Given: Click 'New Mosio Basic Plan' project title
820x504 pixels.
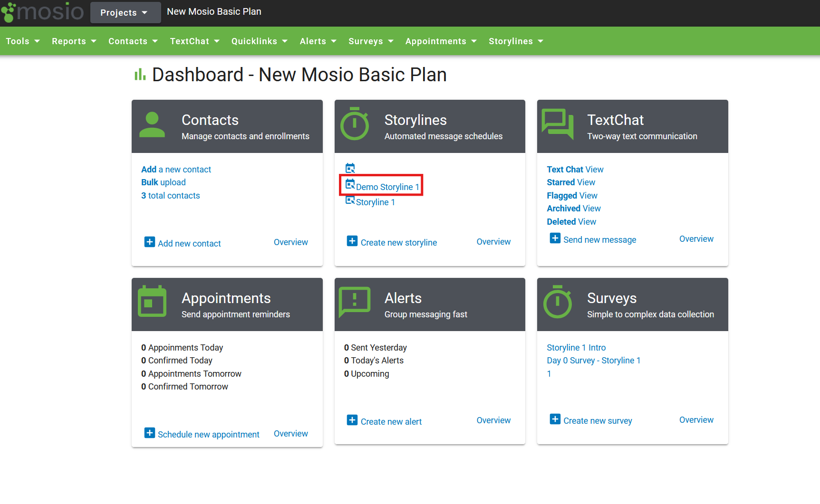Looking at the screenshot, I should click(214, 11).
